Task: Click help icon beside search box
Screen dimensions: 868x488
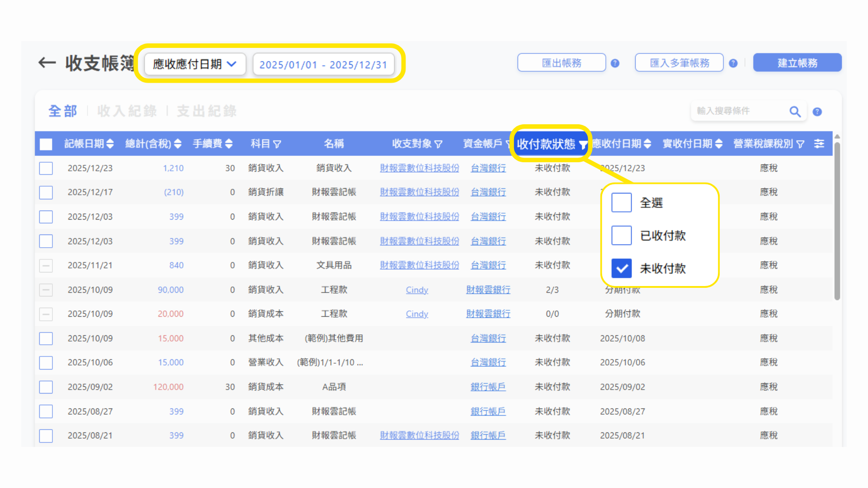Action: point(817,112)
